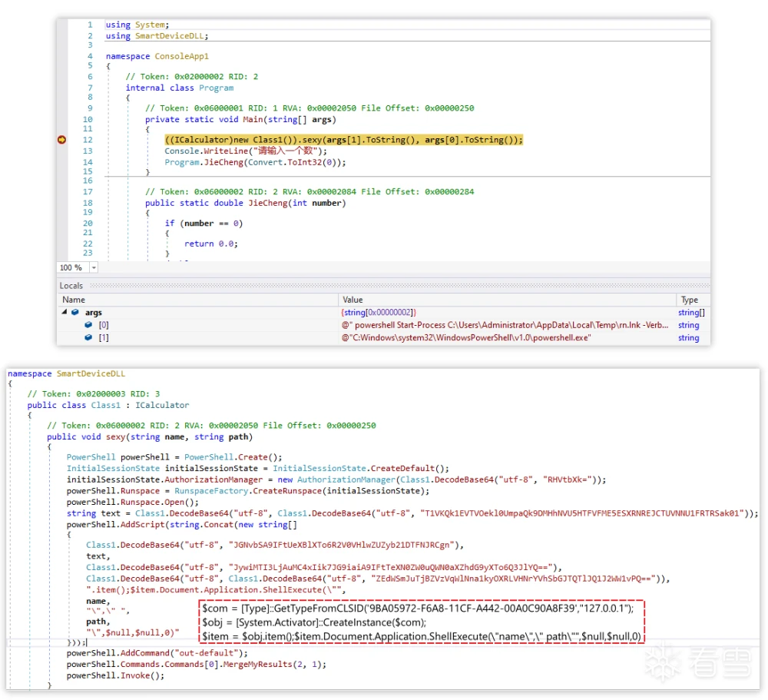The image size is (768, 700).
Task: Click the value {string[0x00000002]}
Action: click(379, 312)
